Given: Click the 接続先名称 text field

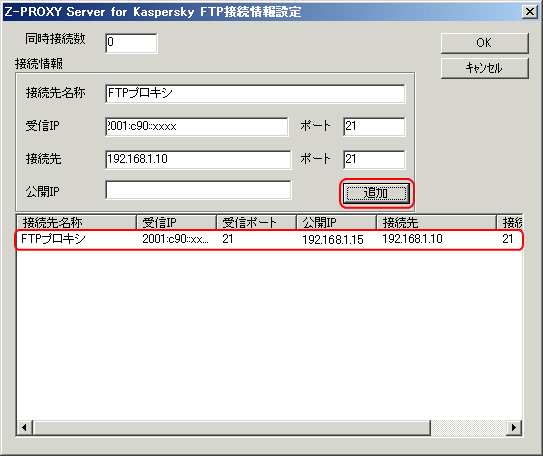Looking at the screenshot, I should [255, 93].
